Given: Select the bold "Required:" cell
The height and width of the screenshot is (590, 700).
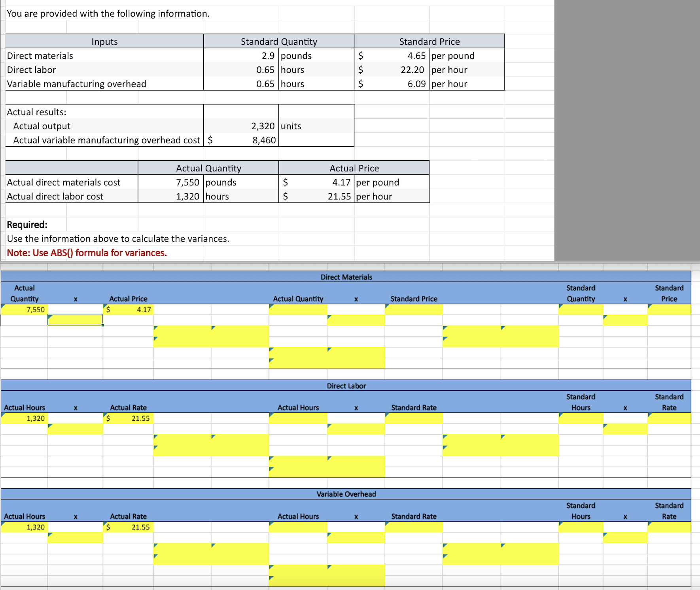Looking at the screenshot, I should [27, 225].
